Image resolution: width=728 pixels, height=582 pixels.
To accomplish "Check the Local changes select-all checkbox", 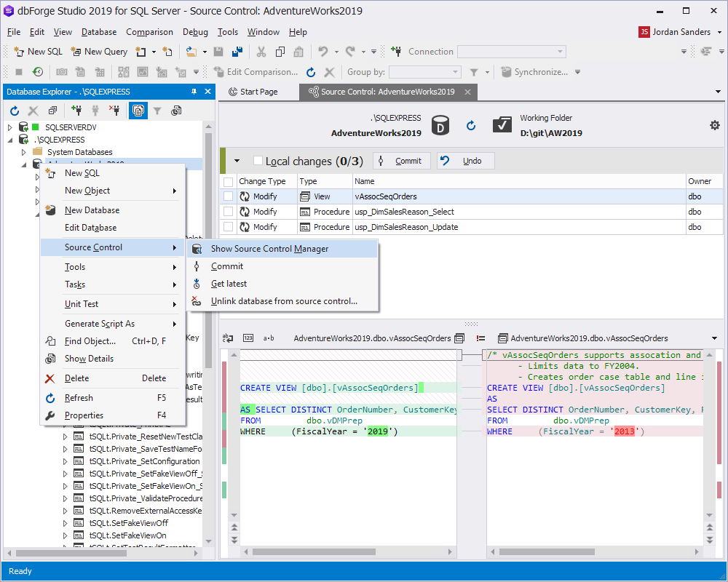I will tap(258, 161).
